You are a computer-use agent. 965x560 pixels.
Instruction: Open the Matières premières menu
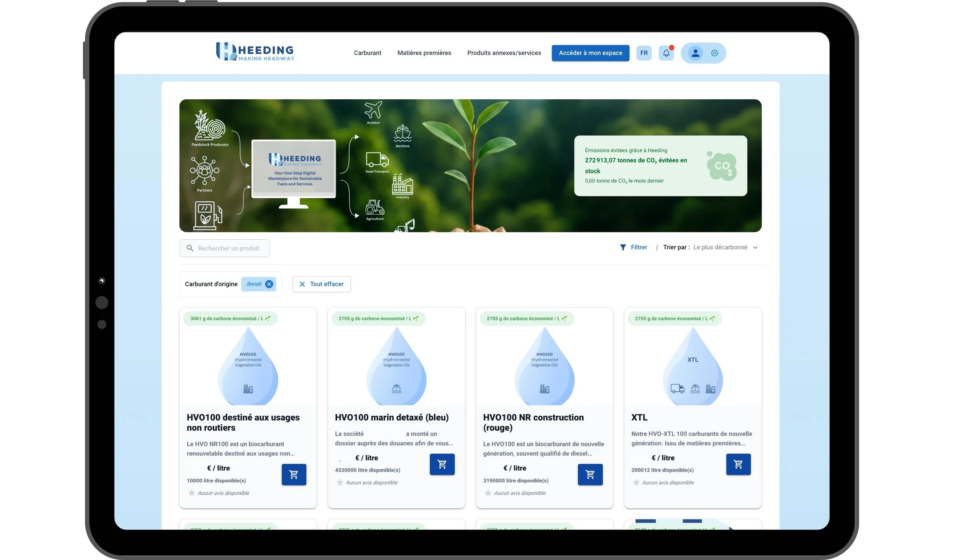pos(424,53)
